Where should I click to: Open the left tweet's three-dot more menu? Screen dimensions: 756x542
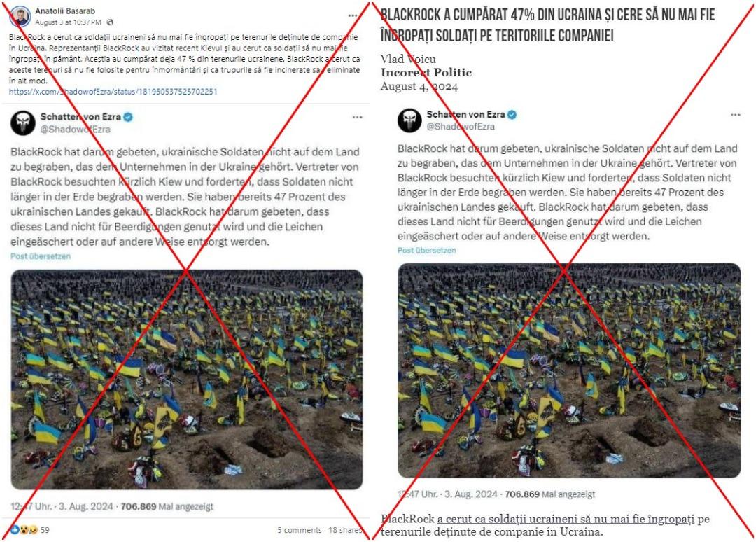357,117
